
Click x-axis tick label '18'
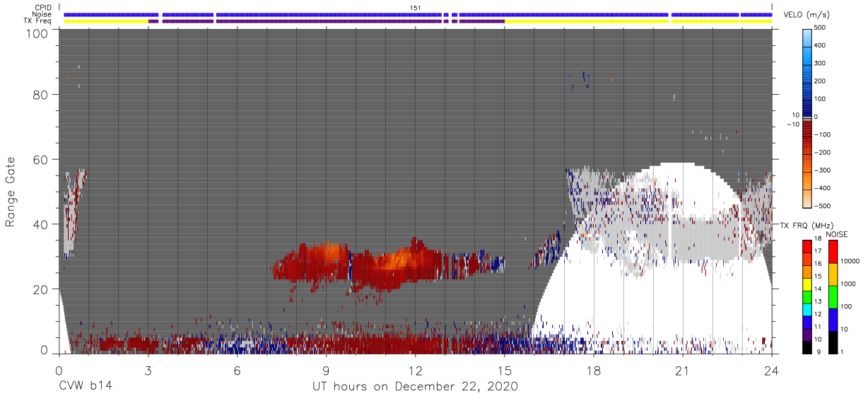point(594,371)
